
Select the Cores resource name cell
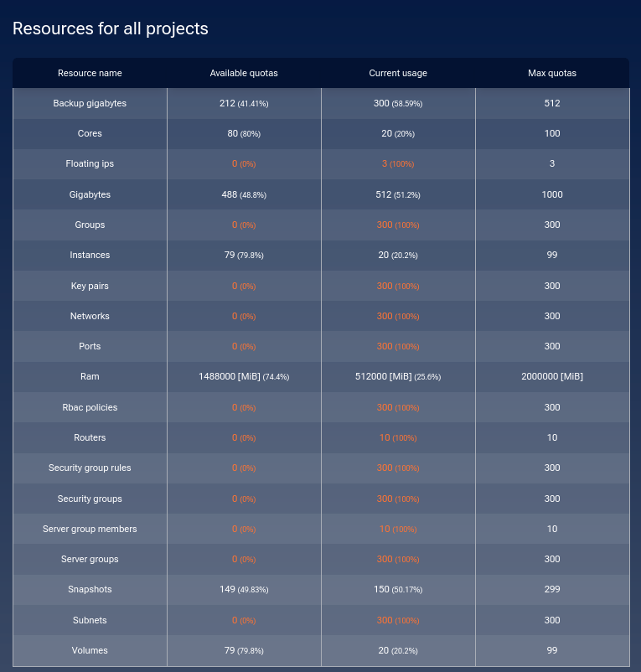coord(90,133)
